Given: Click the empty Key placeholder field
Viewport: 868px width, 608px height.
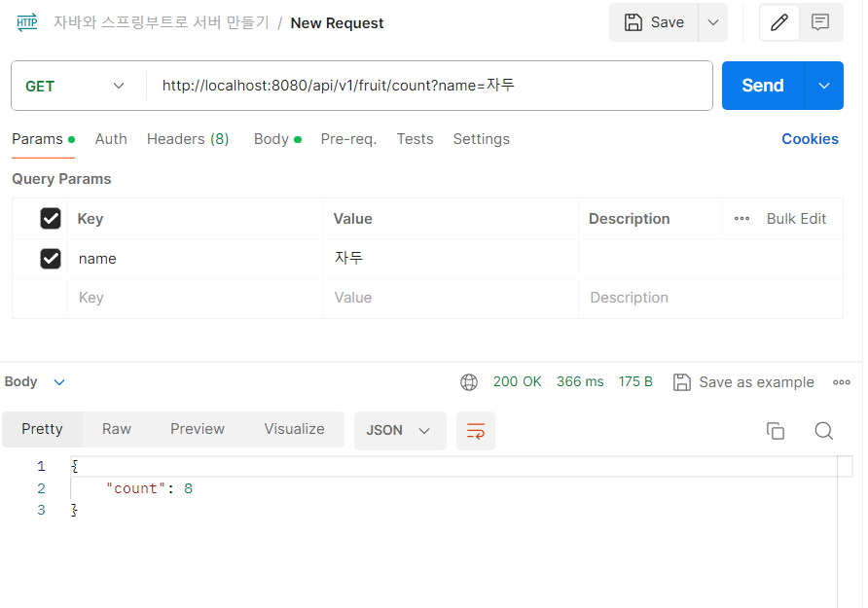Looking at the screenshot, I should pos(195,299).
